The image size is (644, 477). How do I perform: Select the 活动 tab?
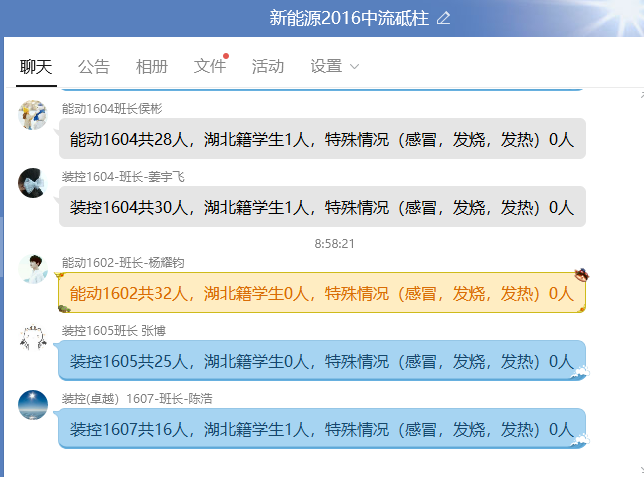(268, 67)
